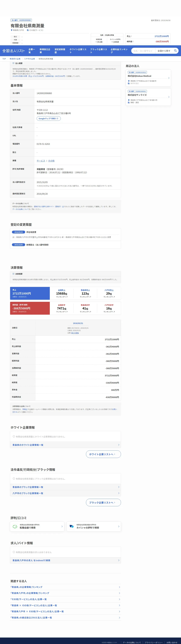Click 転職会議で検索 card
The image size is (181, 644).
[37, 526]
